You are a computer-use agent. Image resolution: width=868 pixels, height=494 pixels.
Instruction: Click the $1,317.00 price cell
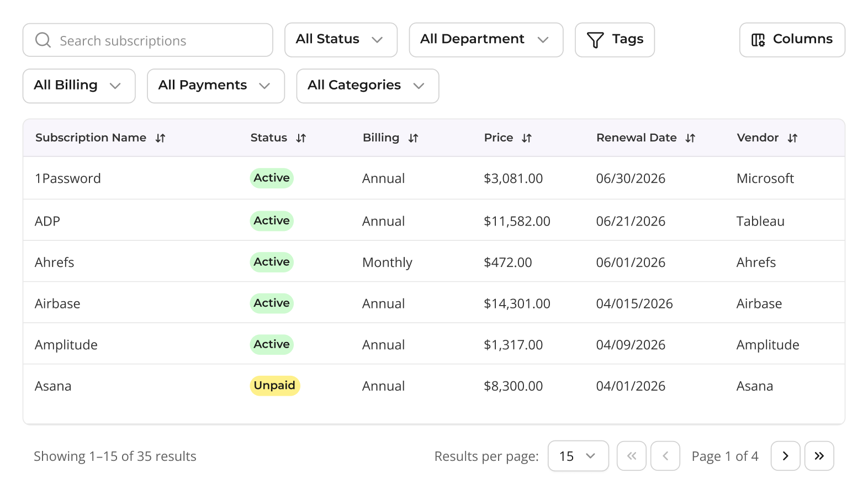(514, 345)
